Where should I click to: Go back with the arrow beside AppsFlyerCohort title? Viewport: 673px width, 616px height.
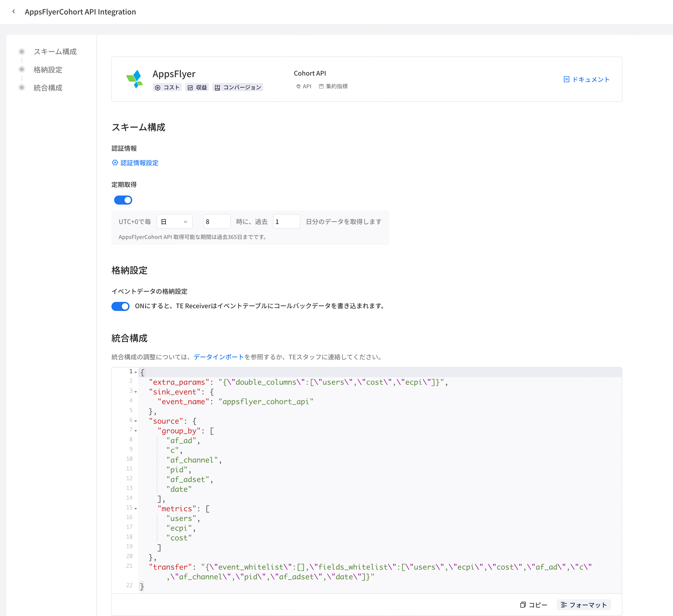point(14,12)
